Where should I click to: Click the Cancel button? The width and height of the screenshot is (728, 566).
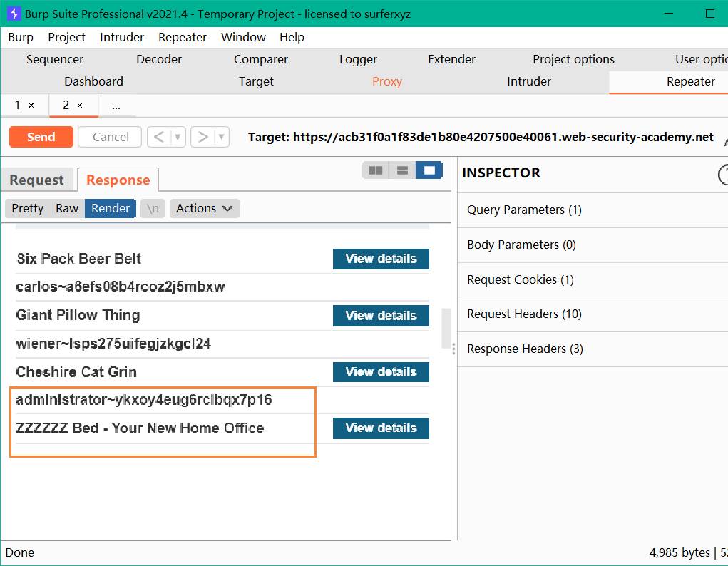point(110,137)
